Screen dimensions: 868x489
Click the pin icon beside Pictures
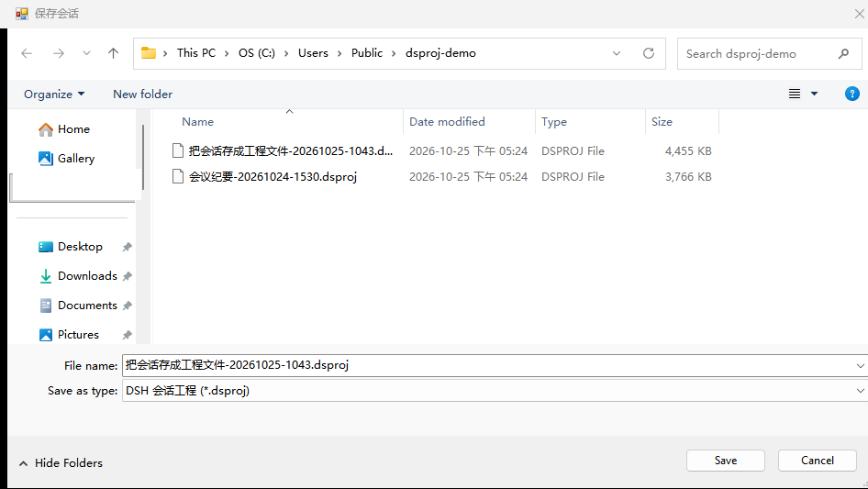click(x=128, y=335)
